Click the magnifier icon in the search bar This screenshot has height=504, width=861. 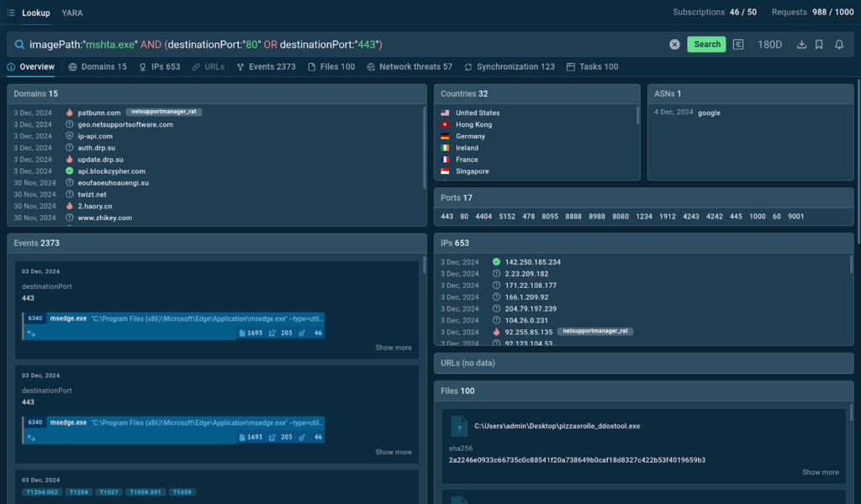[x=18, y=45]
